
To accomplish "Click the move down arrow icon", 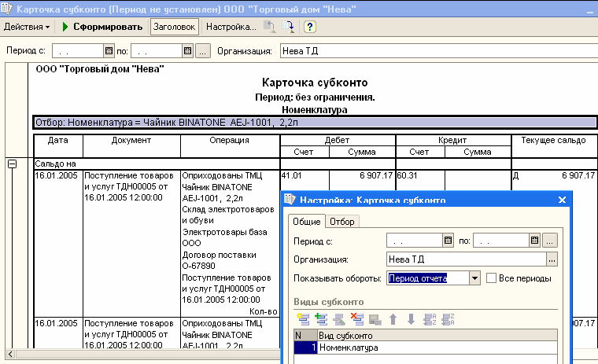I will (411, 318).
